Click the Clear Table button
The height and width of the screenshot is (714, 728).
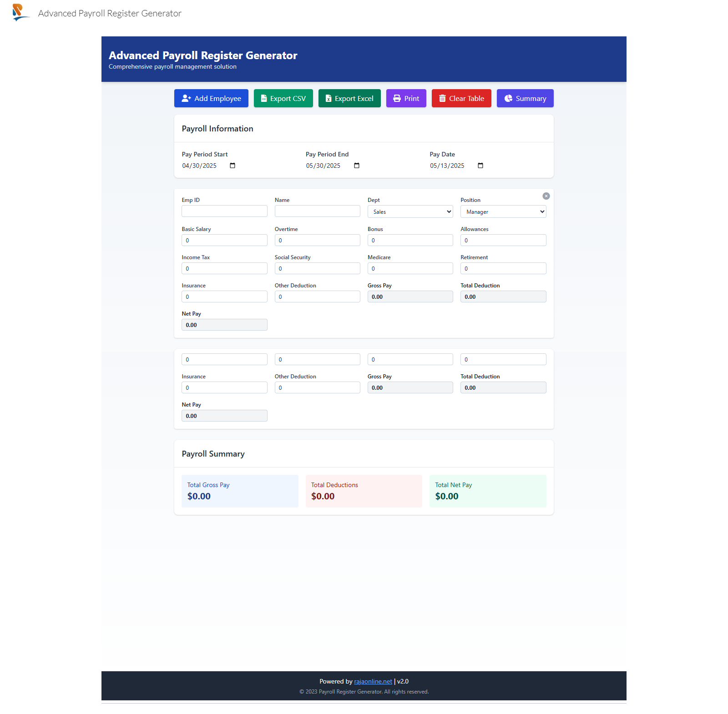coord(461,98)
